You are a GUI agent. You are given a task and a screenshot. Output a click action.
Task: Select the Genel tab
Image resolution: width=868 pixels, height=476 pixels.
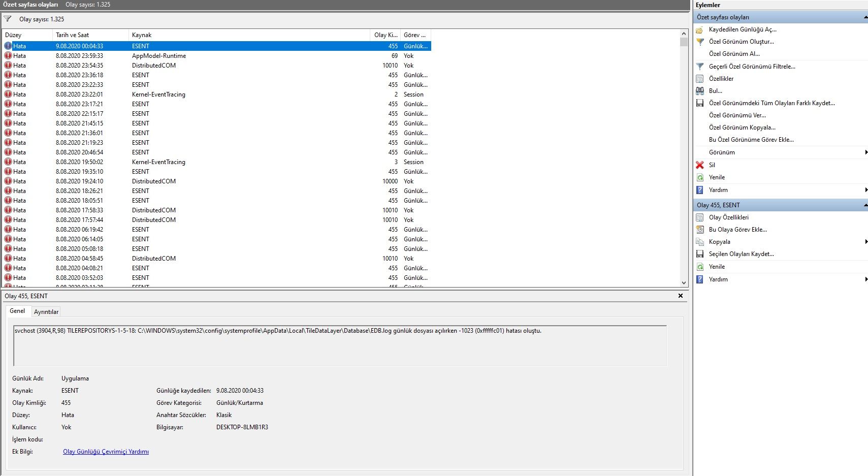pos(17,311)
